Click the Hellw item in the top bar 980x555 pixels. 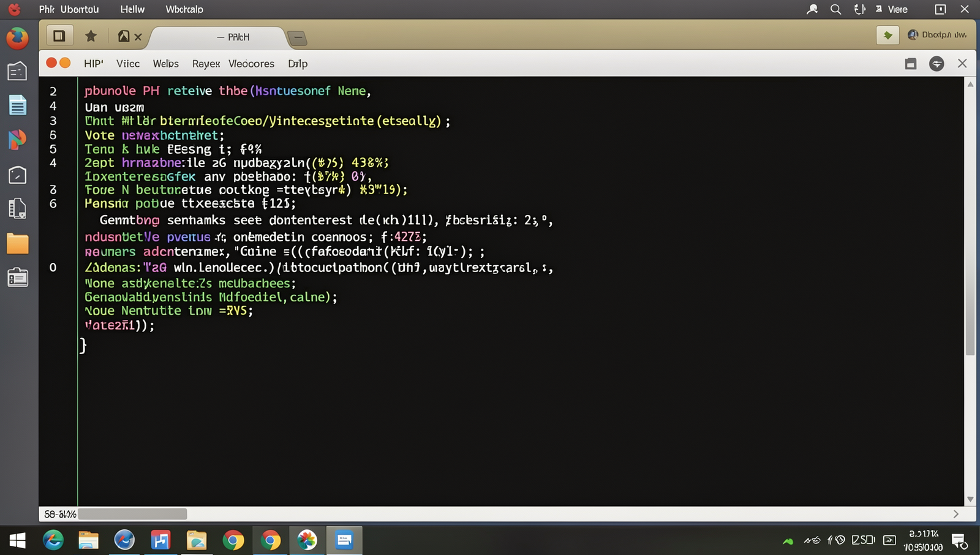tap(132, 9)
